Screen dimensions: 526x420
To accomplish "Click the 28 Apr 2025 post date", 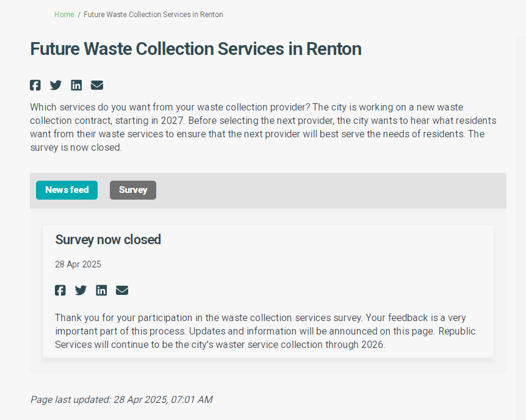I will [x=78, y=264].
